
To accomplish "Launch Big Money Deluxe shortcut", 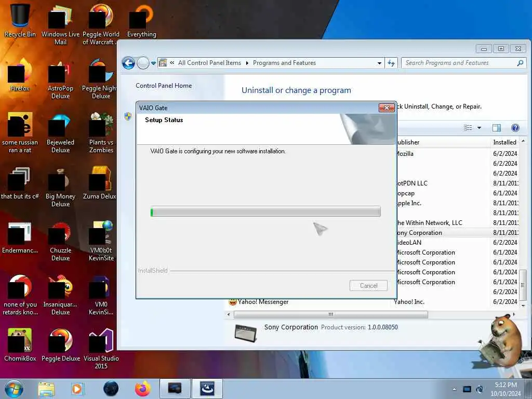I will [x=60, y=187].
